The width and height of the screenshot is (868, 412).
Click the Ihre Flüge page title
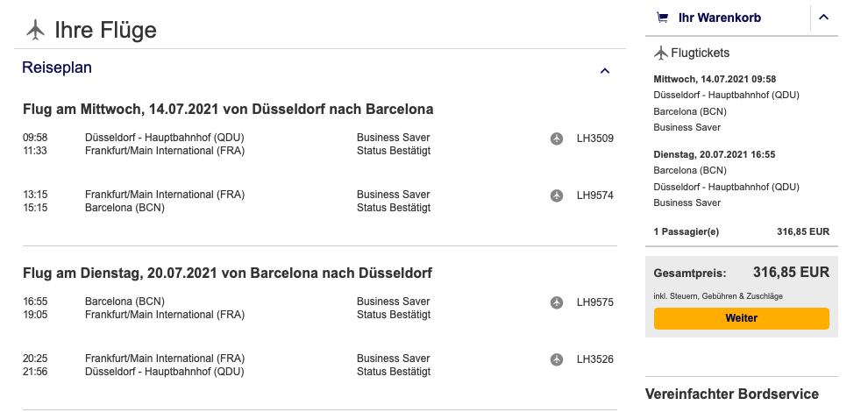105,30
